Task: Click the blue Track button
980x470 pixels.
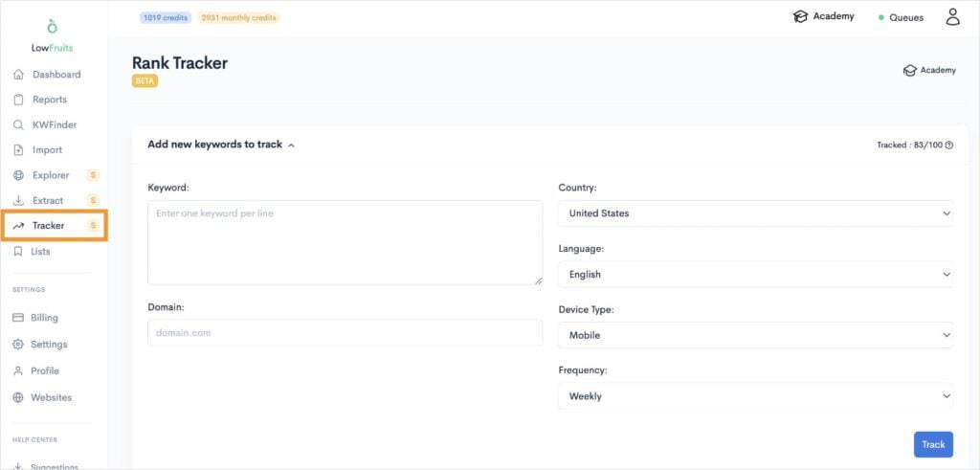Action: [933, 444]
